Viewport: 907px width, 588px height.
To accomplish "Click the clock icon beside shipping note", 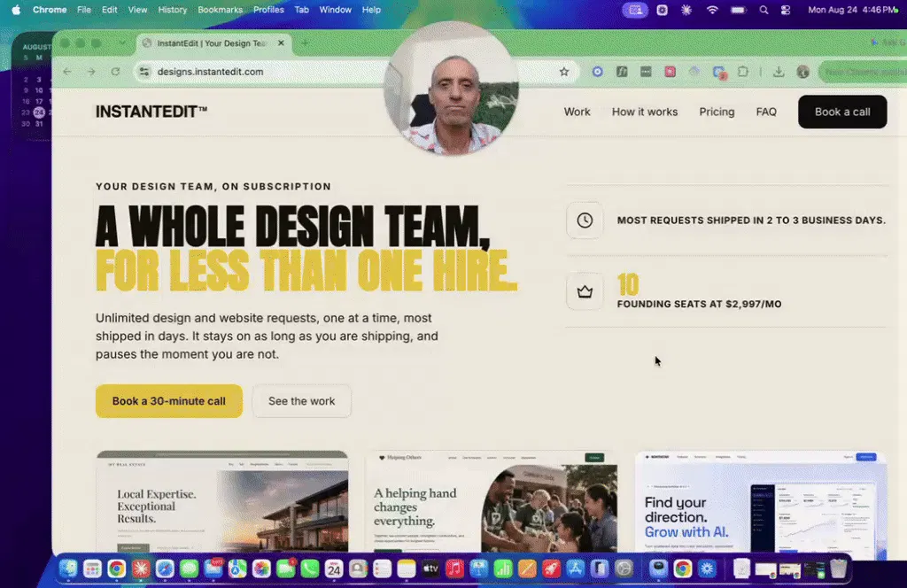I will click(585, 220).
